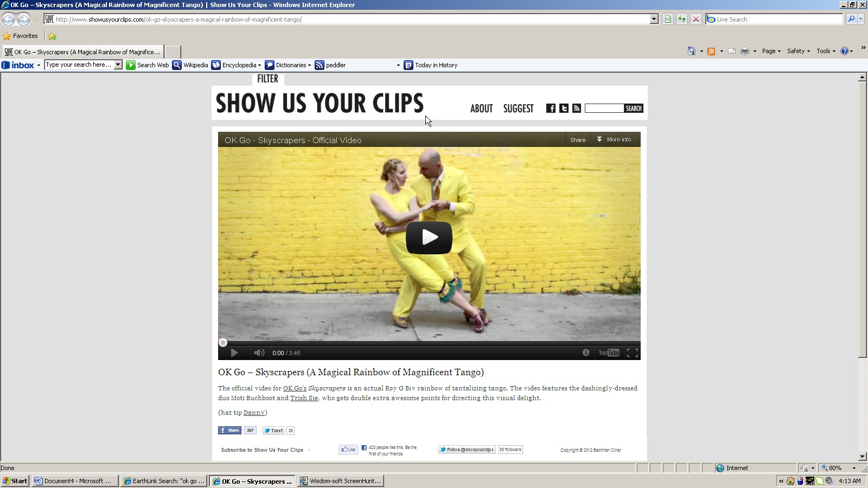This screenshot has width=868, height=488.
Task: Click the Print icon
Action: 745,51
